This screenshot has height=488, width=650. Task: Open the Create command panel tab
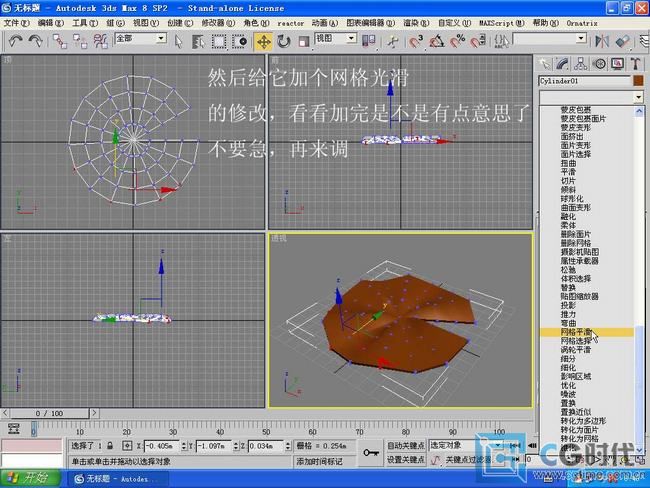pos(544,64)
